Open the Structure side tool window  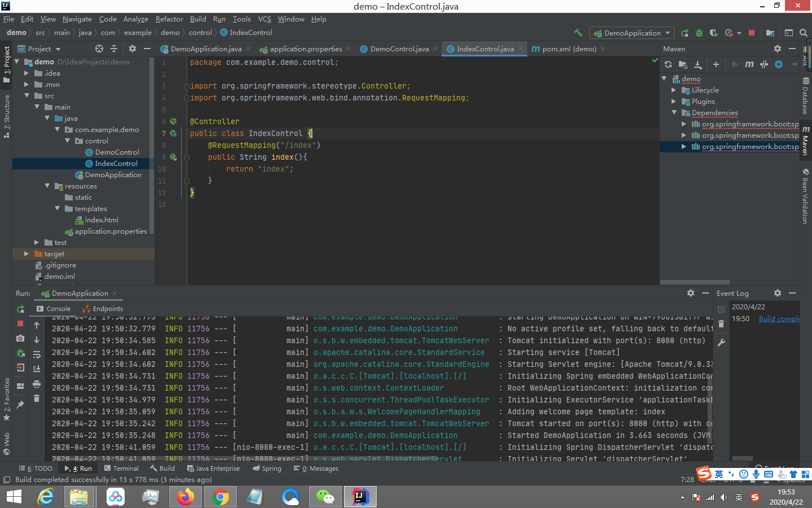coord(6,116)
